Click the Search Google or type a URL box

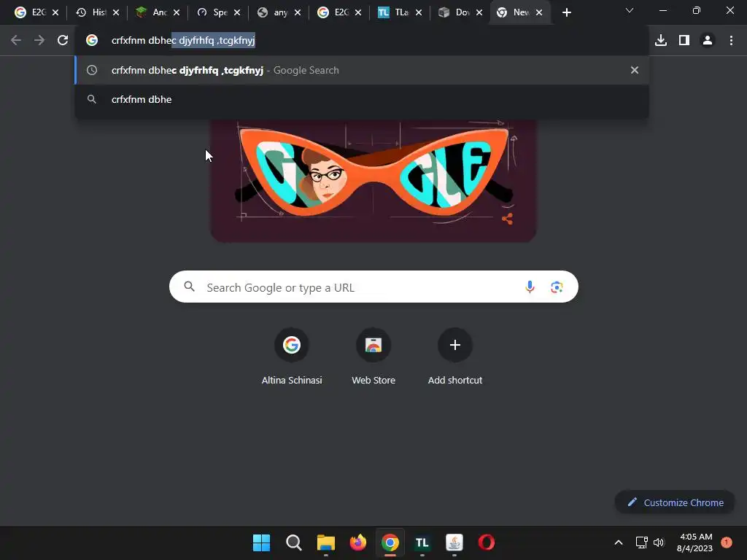coord(373,287)
